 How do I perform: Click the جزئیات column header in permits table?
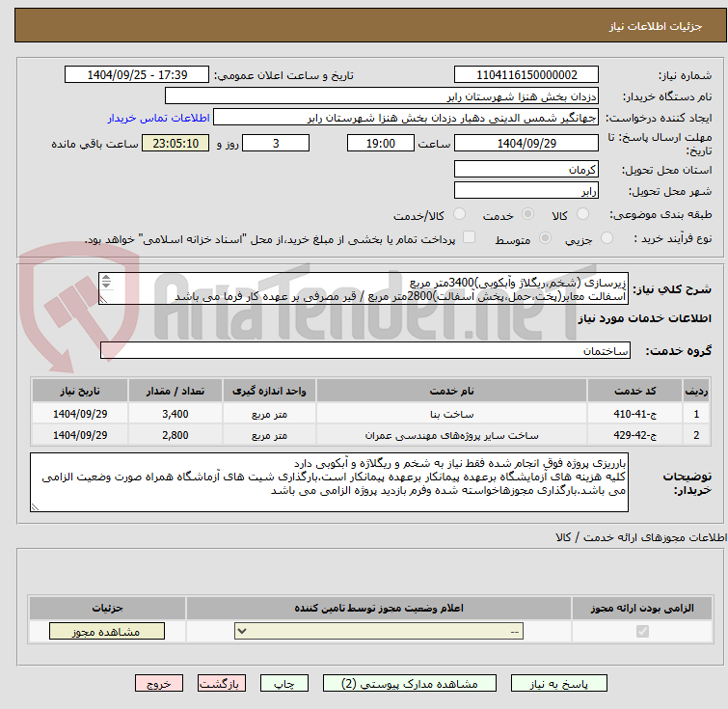click(x=107, y=608)
